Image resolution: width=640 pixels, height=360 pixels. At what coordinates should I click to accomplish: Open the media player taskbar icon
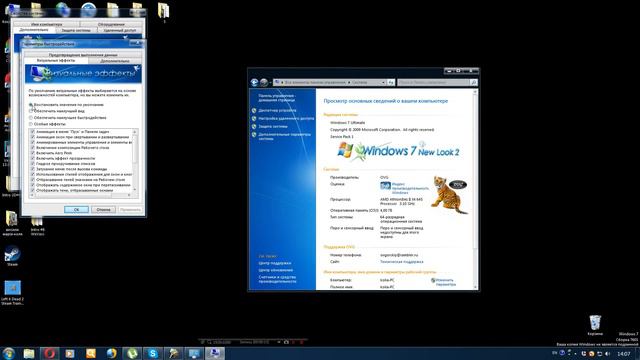[x=70, y=353]
